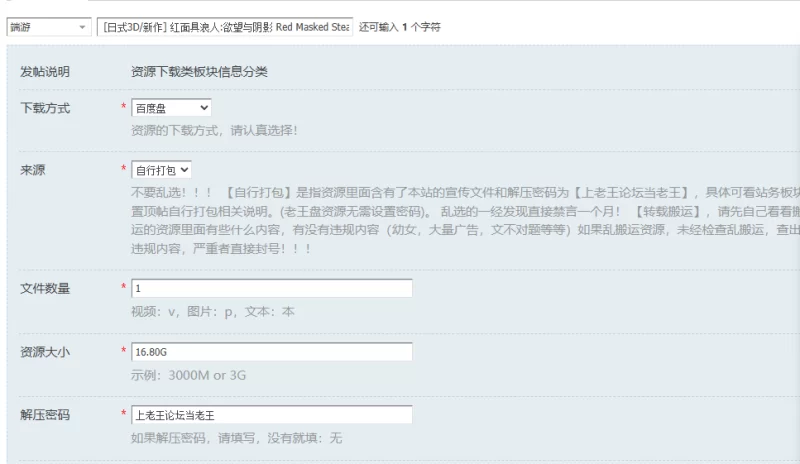The width and height of the screenshot is (800, 464).
Task: Click the 来源 label
Action: 33,170
